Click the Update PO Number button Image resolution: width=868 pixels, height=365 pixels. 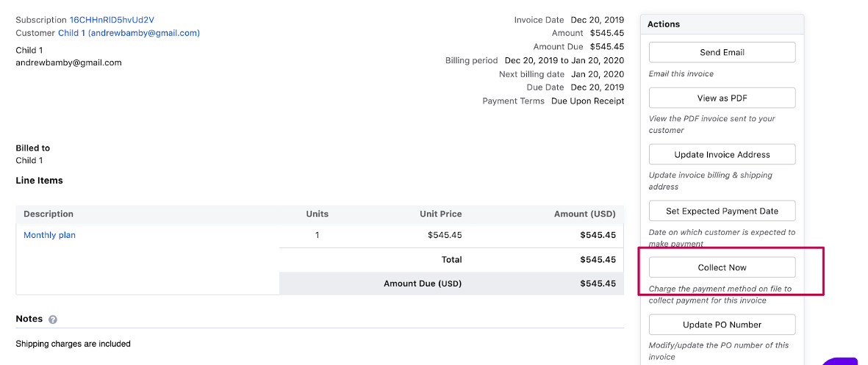pos(722,325)
